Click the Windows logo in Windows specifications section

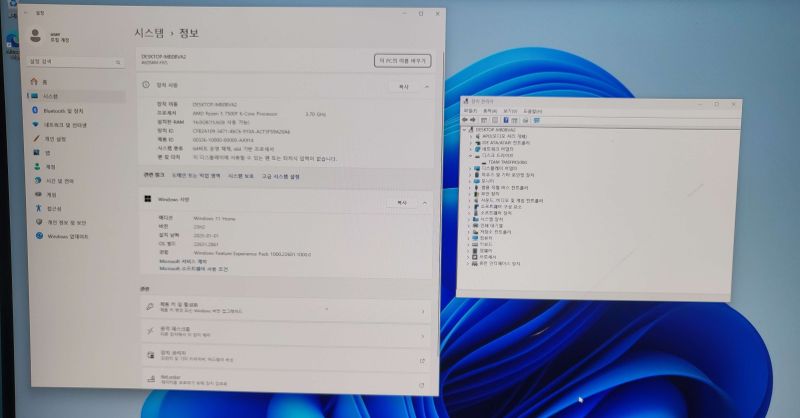coord(148,199)
